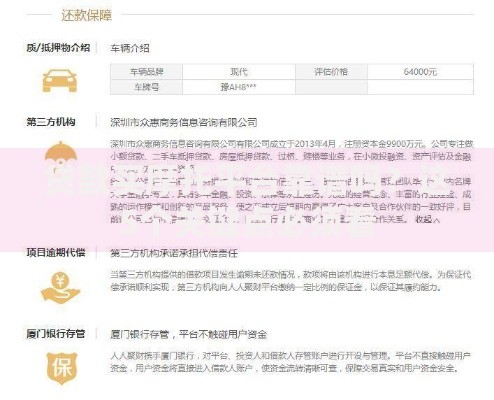Select the 车牌号 table header cell

(146, 87)
